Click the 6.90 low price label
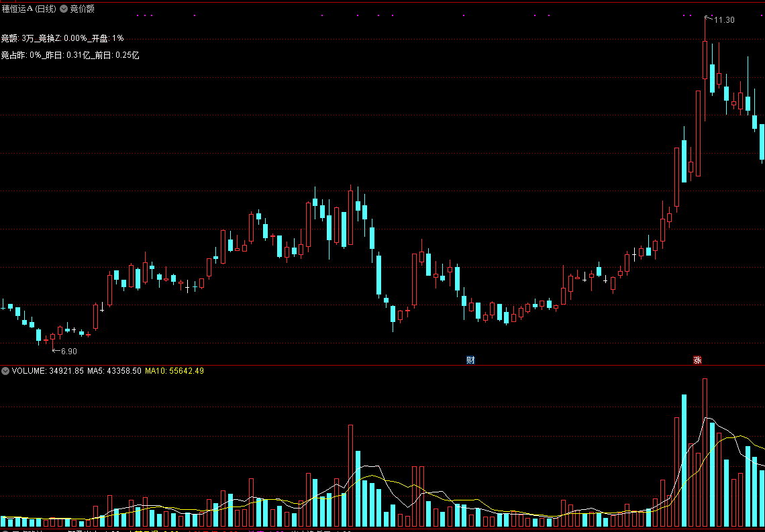This screenshot has width=765, height=532. [69, 351]
